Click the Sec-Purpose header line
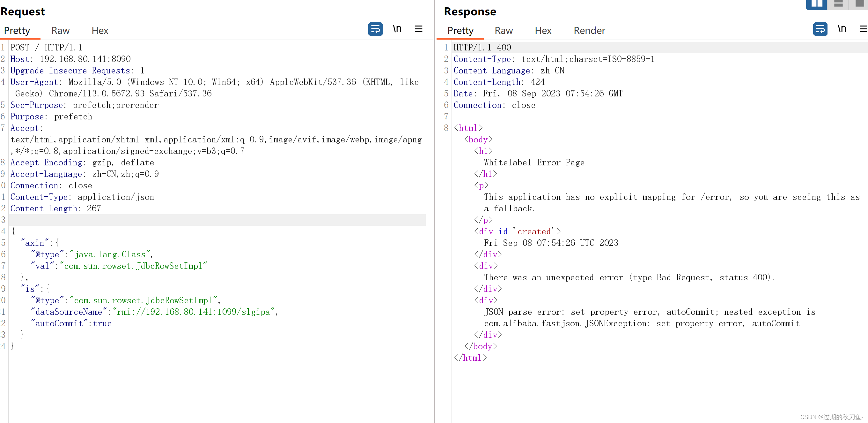868x423 pixels. [x=84, y=105]
